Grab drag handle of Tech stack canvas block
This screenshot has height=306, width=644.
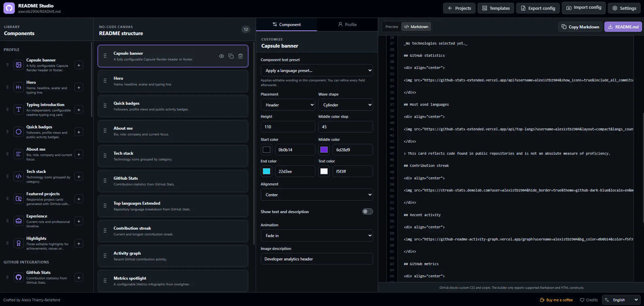105,156
